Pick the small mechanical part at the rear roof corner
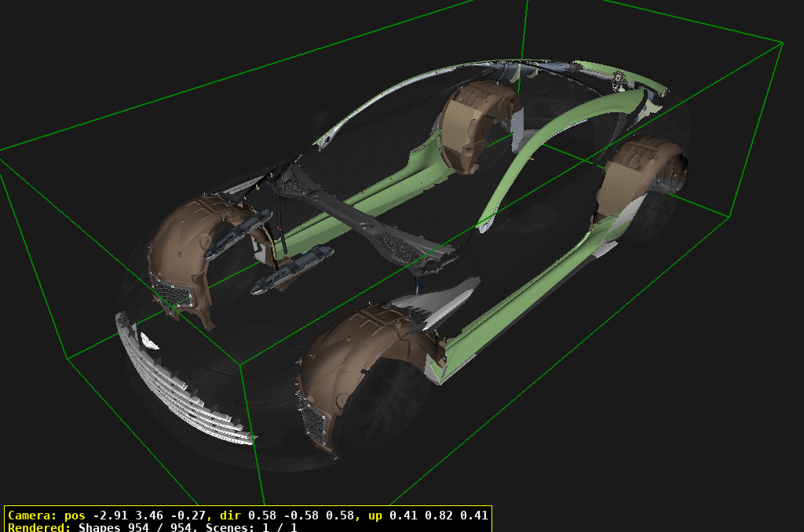Viewport: 804px width, 532px height. pos(620,77)
